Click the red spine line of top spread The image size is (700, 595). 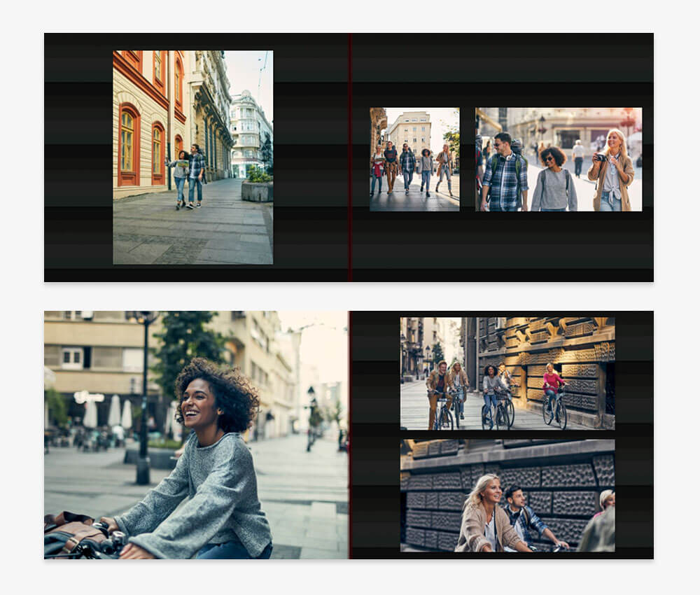(350, 157)
